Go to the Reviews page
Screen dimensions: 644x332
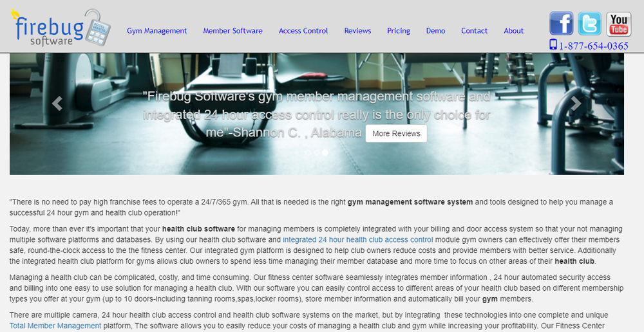point(357,31)
